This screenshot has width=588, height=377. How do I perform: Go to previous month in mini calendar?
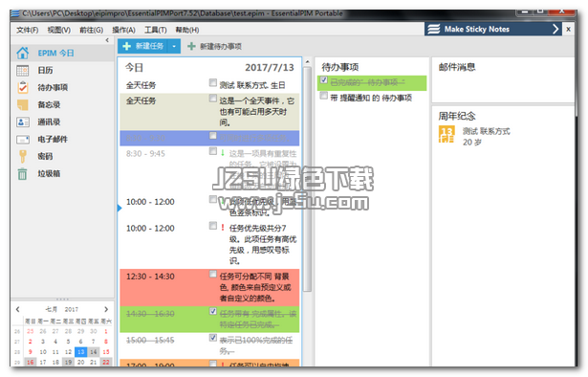pos(17,309)
